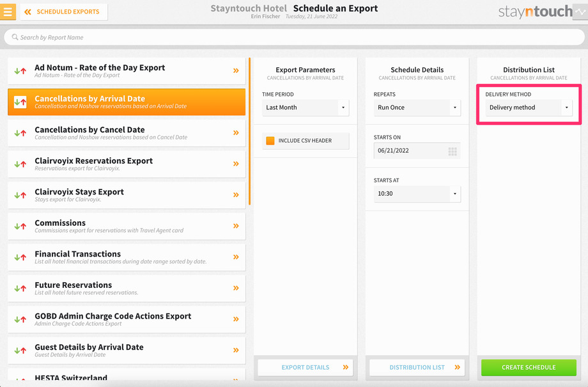Viewport: 588px width, 387px height.
Task: Open the Repeats dropdown
Action: (x=417, y=107)
